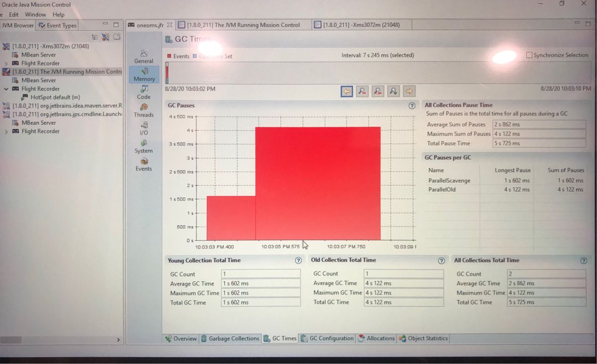Open the I/O tab group
597x364 pixels.
coord(144,128)
